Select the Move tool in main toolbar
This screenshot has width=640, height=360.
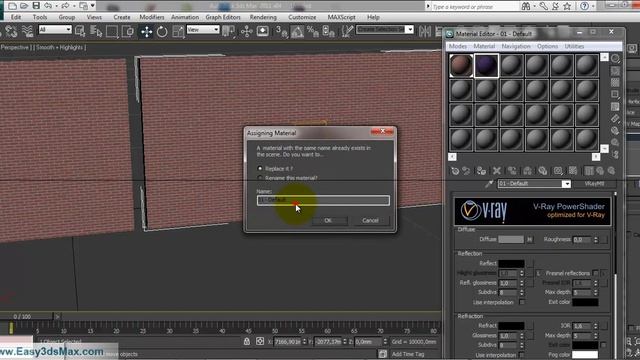[146, 31]
